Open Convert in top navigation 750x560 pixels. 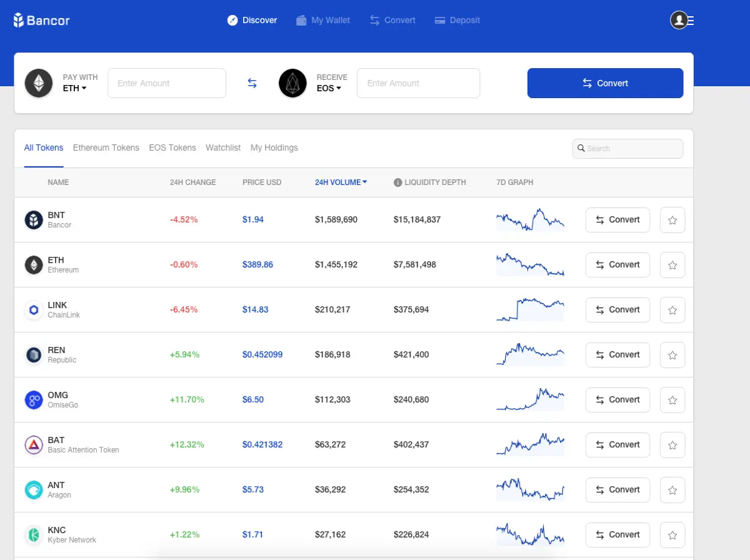[x=392, y=20]
